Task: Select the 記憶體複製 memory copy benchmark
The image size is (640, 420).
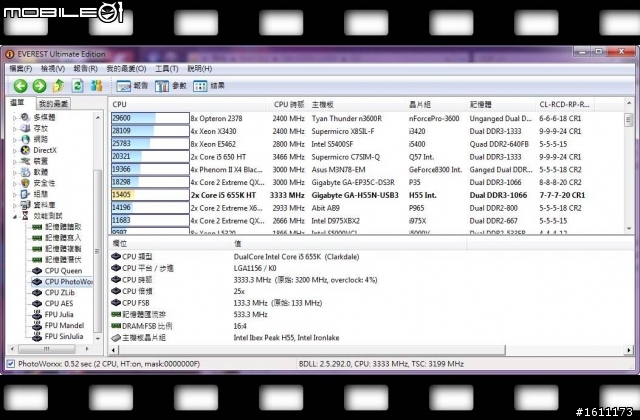Action: 57,249
